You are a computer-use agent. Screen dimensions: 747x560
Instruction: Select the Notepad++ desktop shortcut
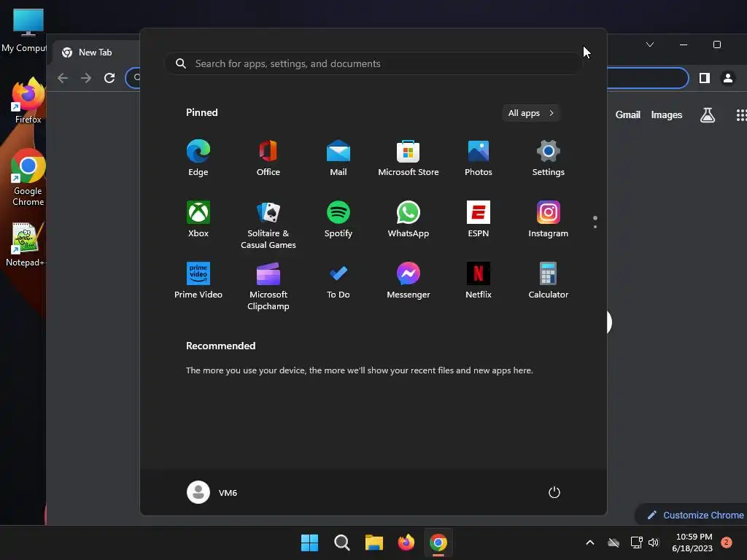[26, 244]
